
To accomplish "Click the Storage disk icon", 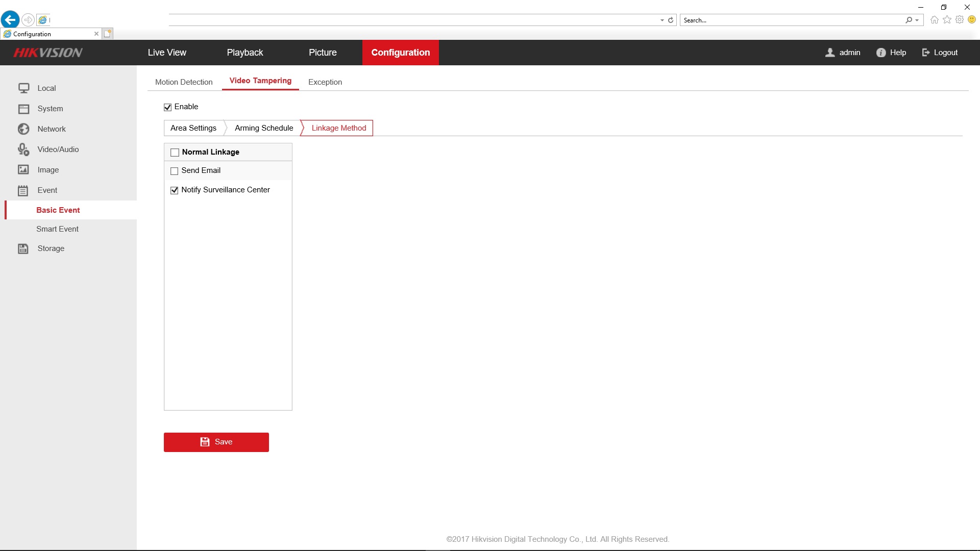I will tap(23, 248).
